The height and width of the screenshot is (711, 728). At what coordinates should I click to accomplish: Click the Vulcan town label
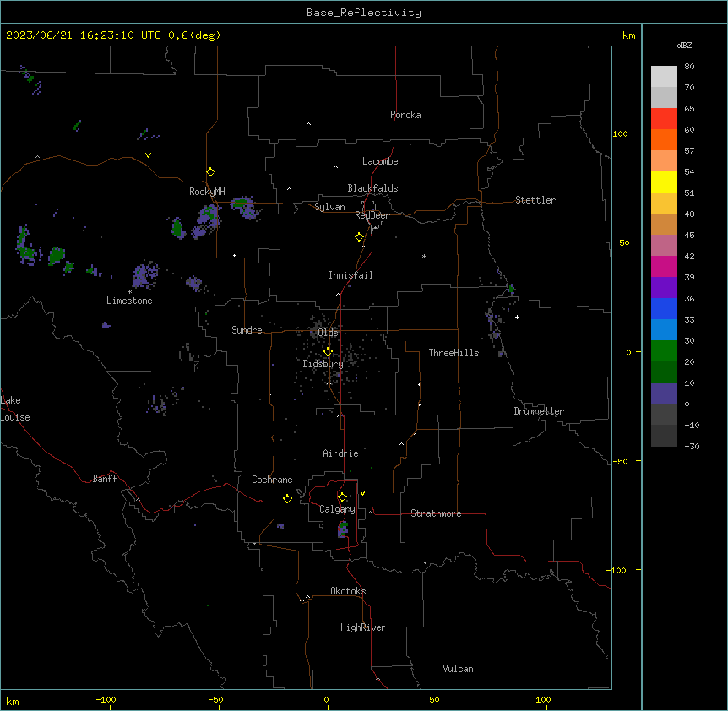coord(459,669)
